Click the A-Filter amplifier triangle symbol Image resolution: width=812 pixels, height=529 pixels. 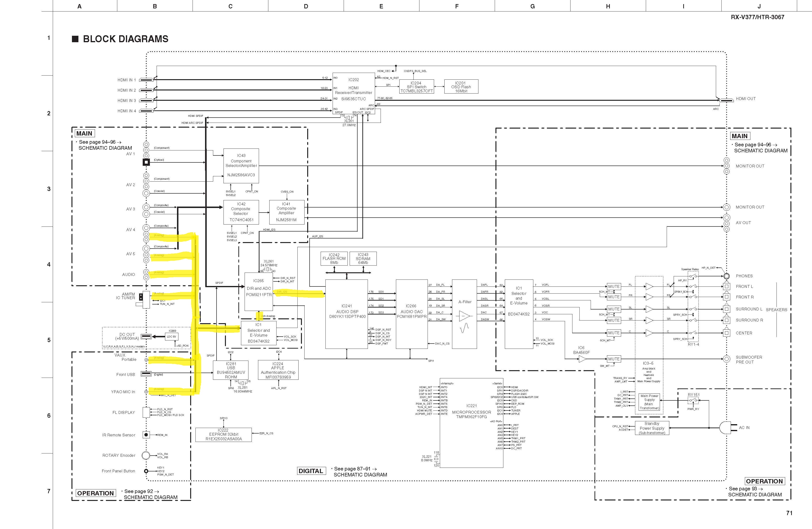465,316
